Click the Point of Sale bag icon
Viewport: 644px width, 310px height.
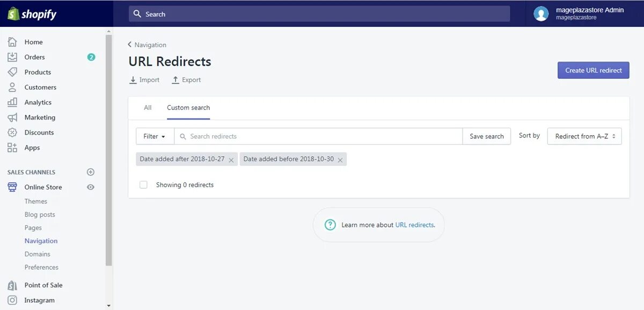[x=12, y=285]
